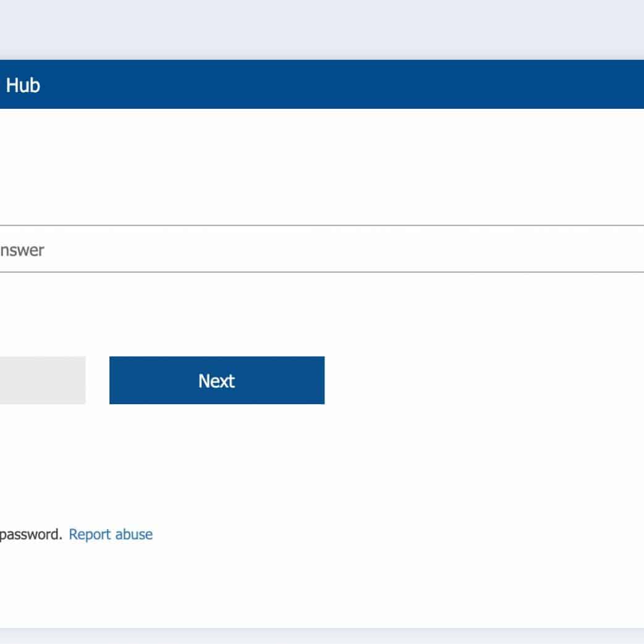Screen dimensions: 644x644
Task: Click the right side of the blue header
Action: point(587,85)
